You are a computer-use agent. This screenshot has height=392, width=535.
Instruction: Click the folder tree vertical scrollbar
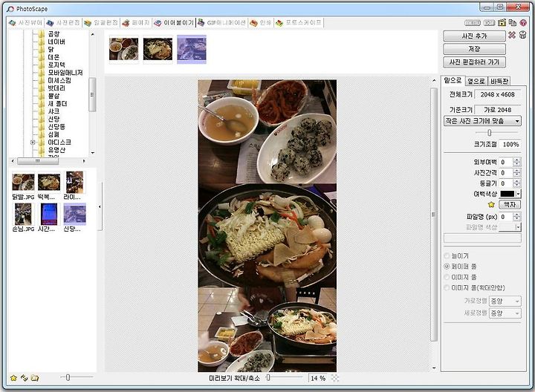coord(92,94)
